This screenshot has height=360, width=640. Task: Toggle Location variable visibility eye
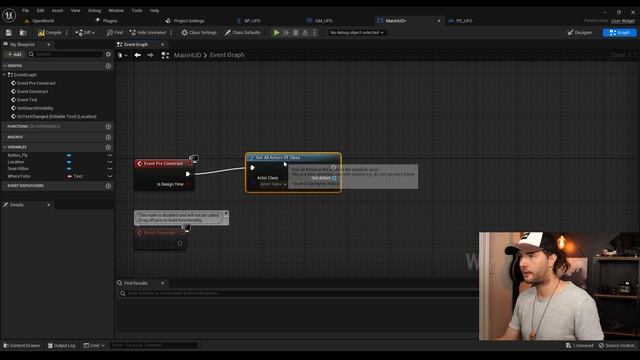[109, 162]
